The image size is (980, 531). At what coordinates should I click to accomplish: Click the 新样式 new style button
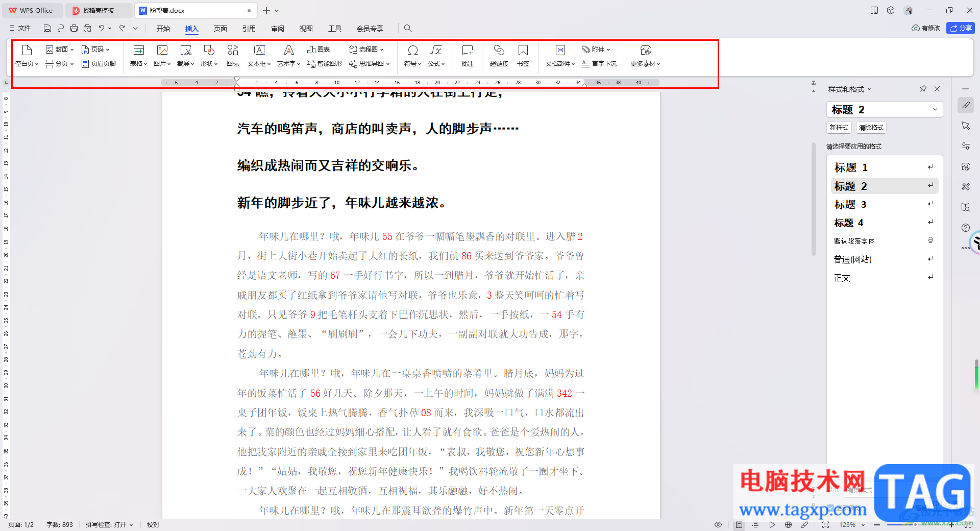(x=839, y=128)
